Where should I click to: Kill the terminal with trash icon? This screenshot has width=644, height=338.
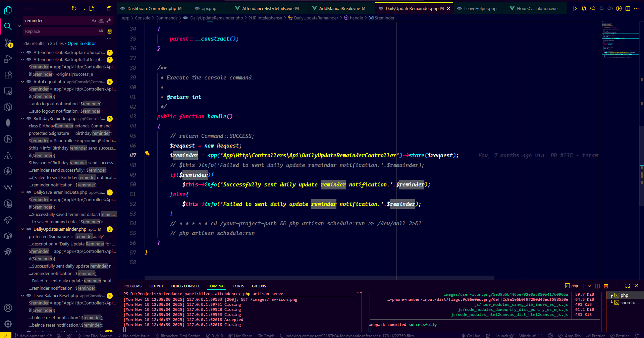(606, 286)
